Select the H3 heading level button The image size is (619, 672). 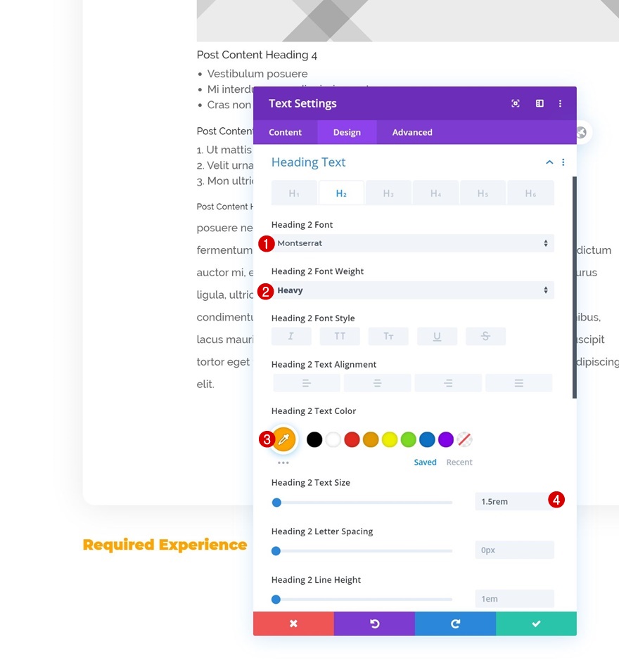click(x=388, y=193)
